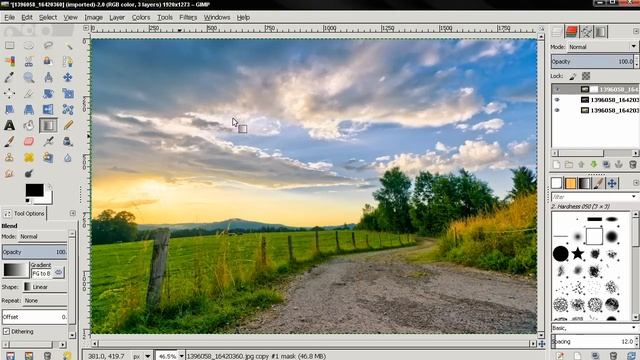Select the Ellipse Select tool
640x360 pixels.
[x=29, y=45]
